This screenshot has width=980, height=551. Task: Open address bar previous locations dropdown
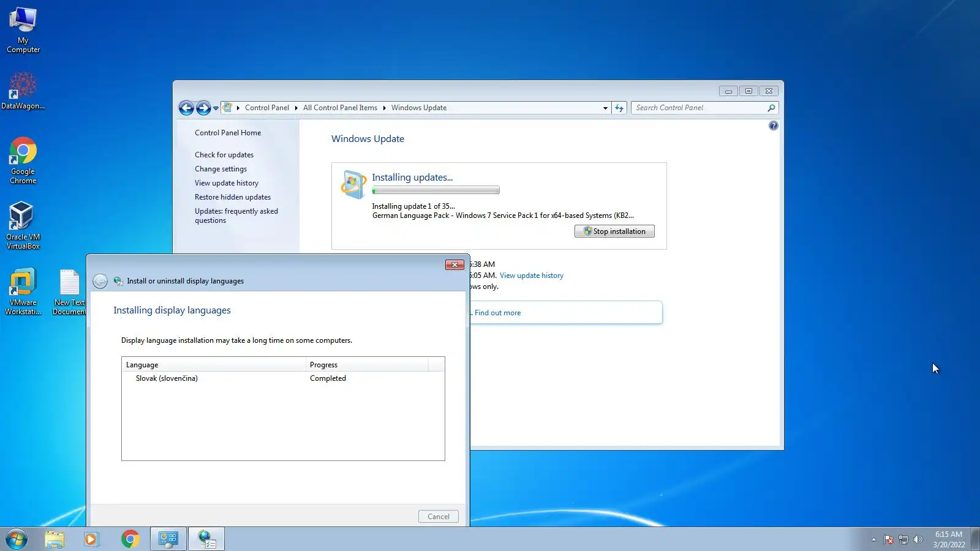point(605,108)
